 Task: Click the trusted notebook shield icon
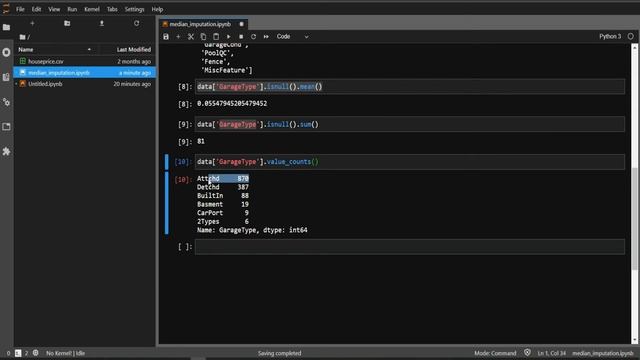click(x=527, y=353)
